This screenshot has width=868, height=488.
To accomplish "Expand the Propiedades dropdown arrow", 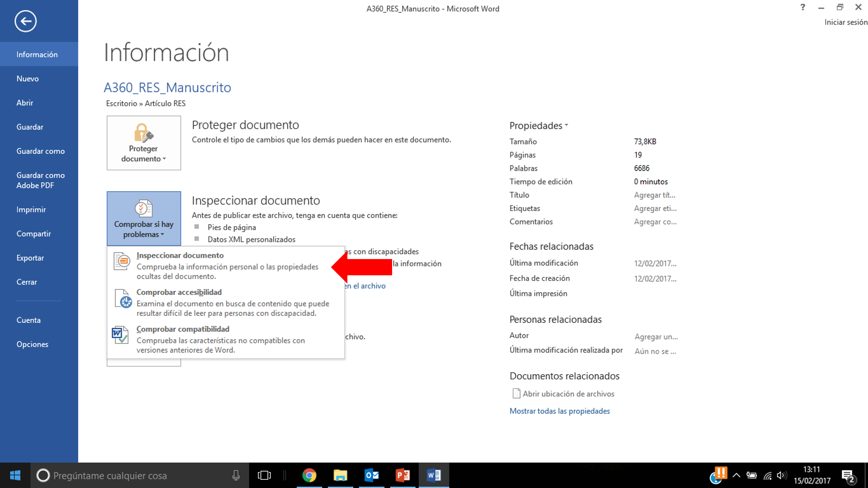I will click(566, 126).
